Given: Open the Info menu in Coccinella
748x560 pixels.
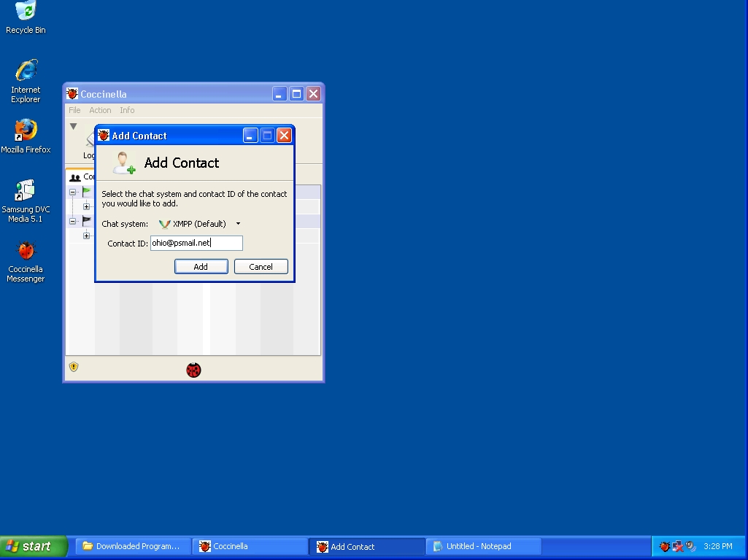Looking at the screenshot, I should coord(127,110).
